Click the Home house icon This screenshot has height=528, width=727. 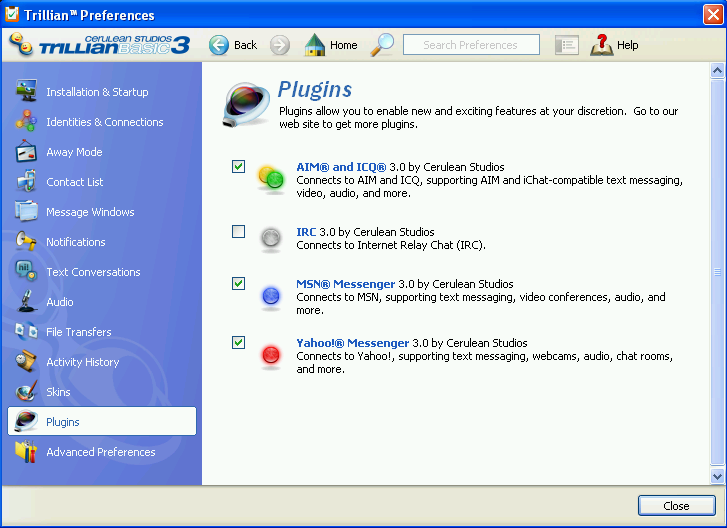point(315,45)
